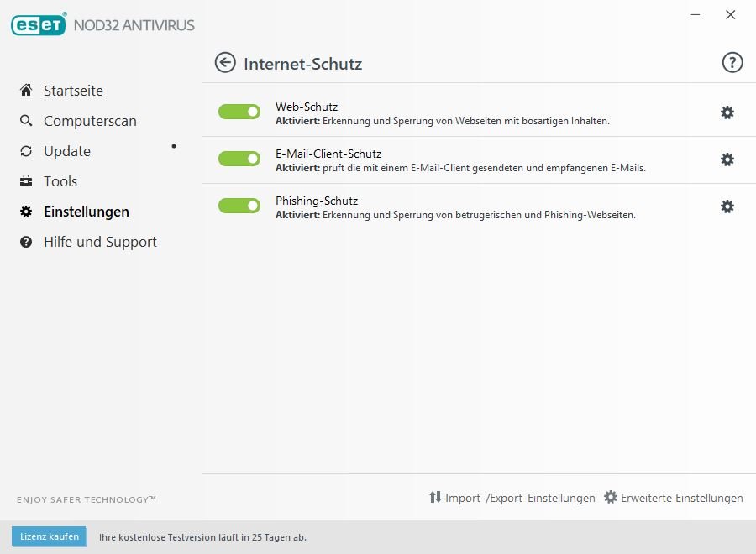756x554 pixels.
Task: Open E-Mail-Client-Schutz settings gear
Action: click(727, 159)
